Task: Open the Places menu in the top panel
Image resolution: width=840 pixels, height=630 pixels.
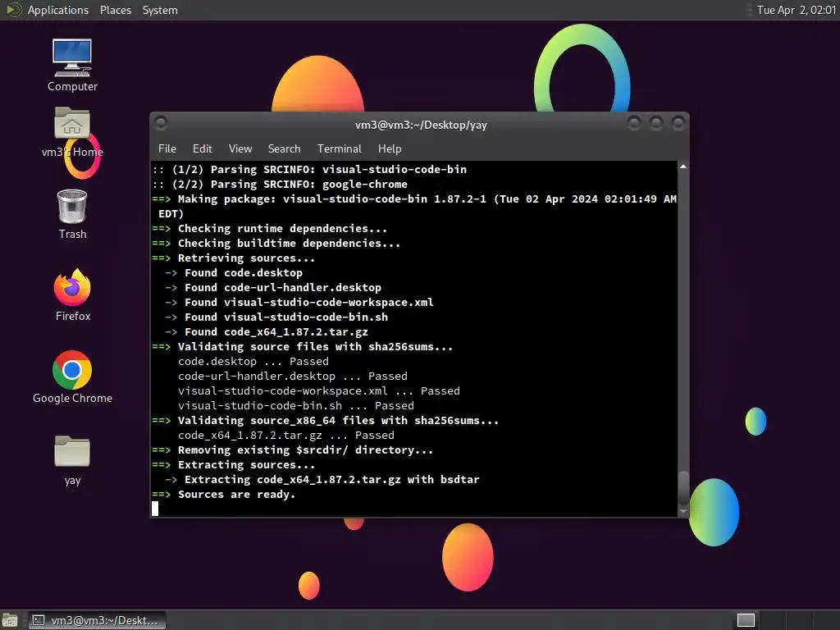Action: (x=116, y=10)
